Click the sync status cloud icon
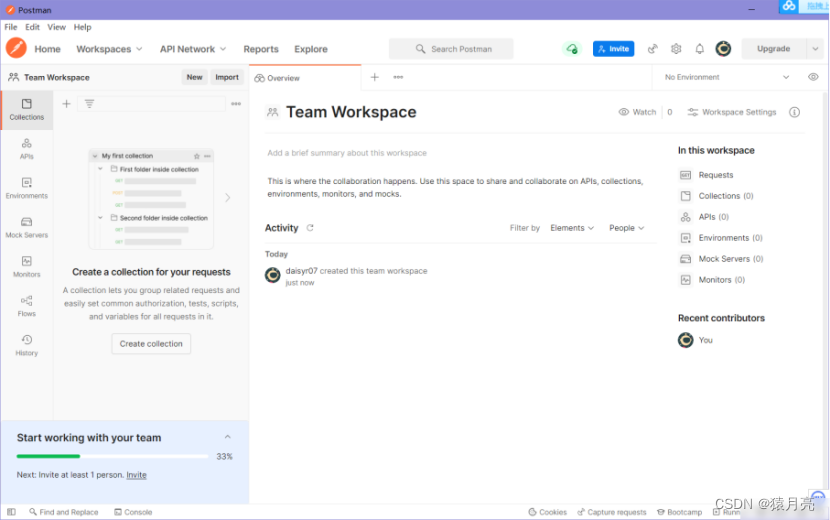 coord(572,49)
